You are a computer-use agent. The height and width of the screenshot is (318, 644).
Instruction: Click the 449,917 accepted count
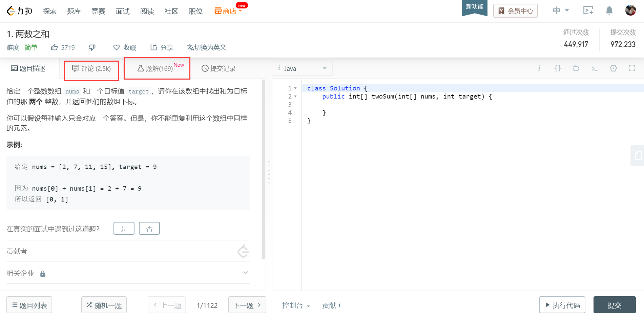[x=576, y=44]
